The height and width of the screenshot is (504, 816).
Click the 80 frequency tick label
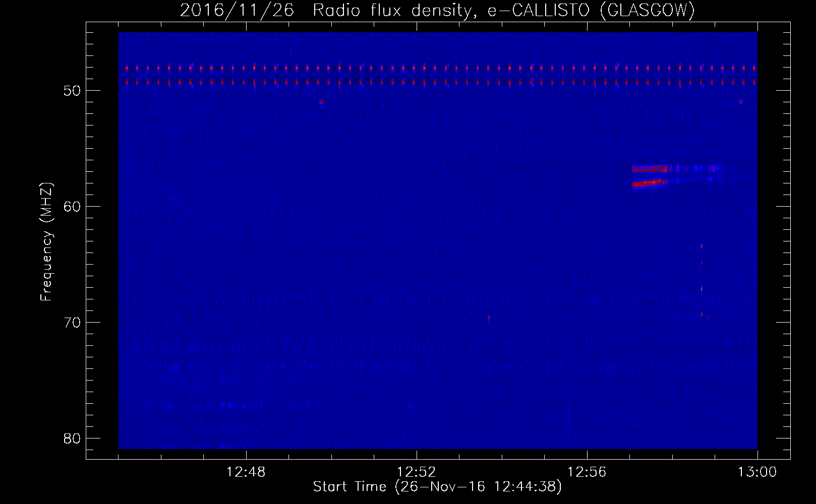click(72, 438)
